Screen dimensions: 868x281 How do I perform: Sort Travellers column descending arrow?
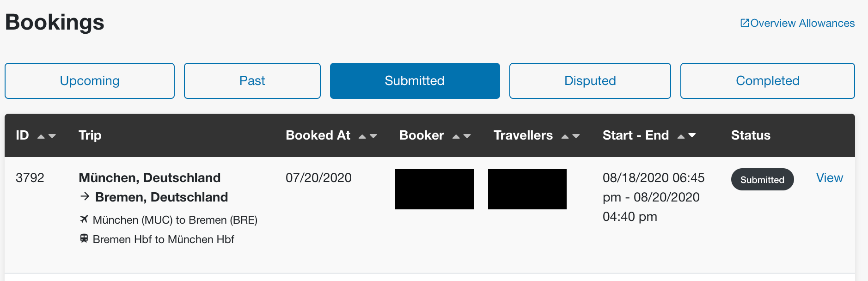click(x=576, y=136)
